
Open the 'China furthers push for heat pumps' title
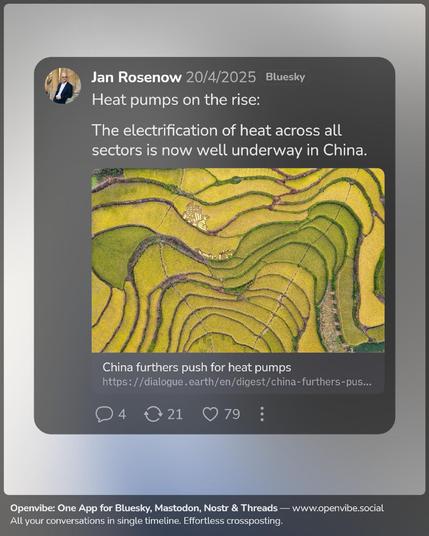pyautogui.click(x=197, y=367)
